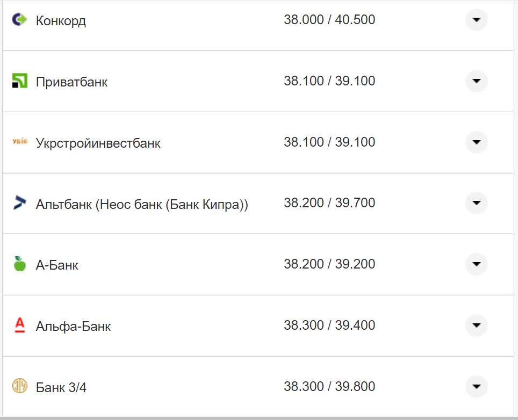The width and height of the screenshot is (518, 420).
Task: Click the Банк 3/4 round logo
Action: coord(20,386)
